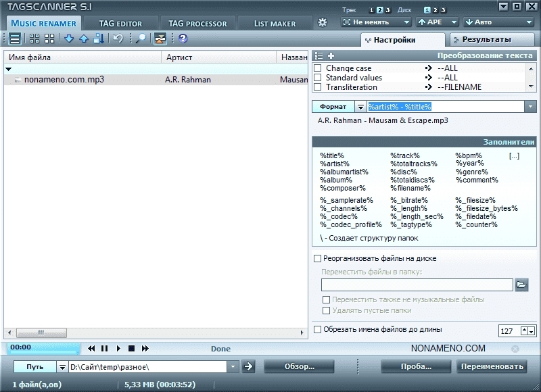
Task: Open program settings gear icon
Action: [x=323, y=22]
